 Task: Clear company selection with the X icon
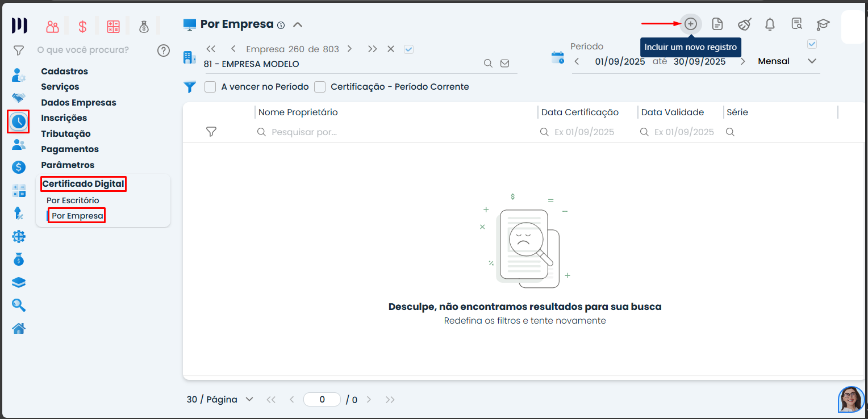[391, 49]
